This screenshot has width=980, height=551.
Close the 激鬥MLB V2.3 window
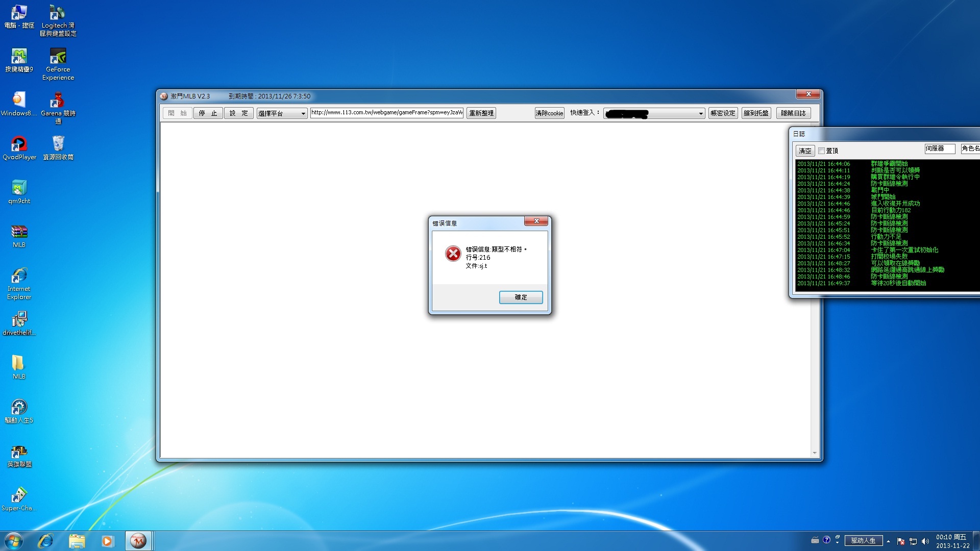coord(808,94)
